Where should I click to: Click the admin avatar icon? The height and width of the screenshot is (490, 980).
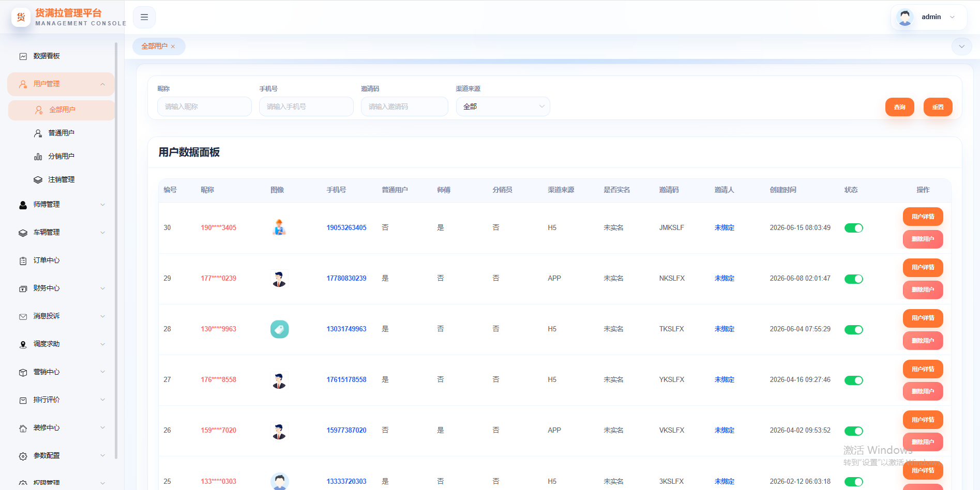904,17
